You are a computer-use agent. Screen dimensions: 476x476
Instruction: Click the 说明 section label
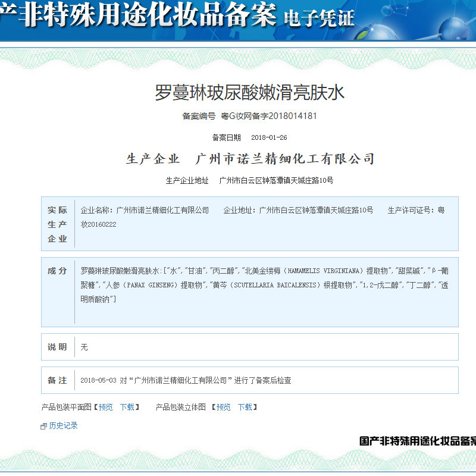[x=57, y=347]
